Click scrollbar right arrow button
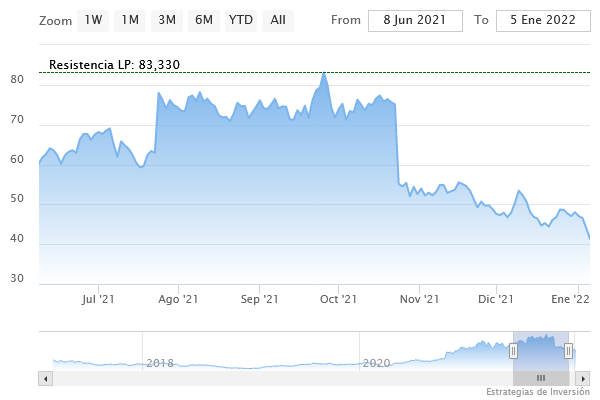The width and height of the screenshot is (600, 400). [582, 378]
